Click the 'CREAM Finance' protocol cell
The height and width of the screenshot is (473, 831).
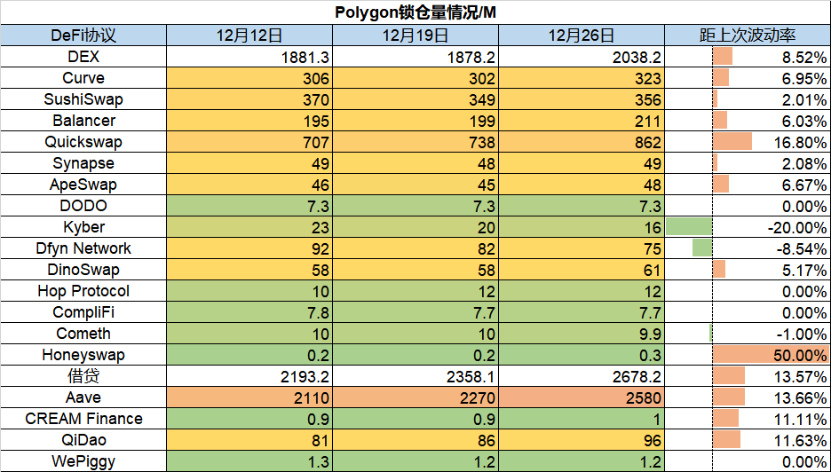click(x=83, y=418)
